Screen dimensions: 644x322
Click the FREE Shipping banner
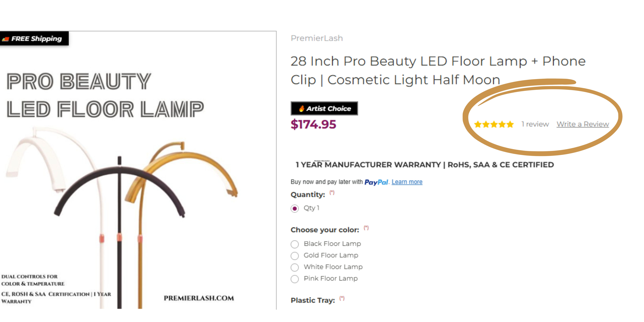tap(34, 38)
